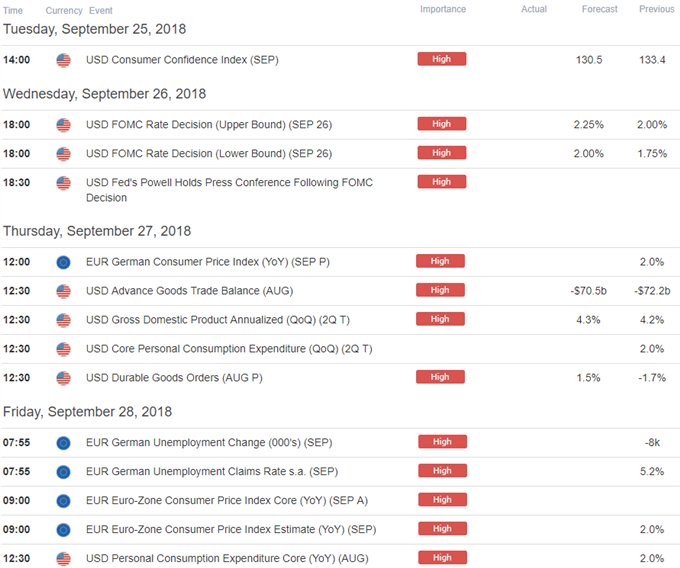Open USD FOMC Rate Decision (Upper Bound) event

click(209, 125)
